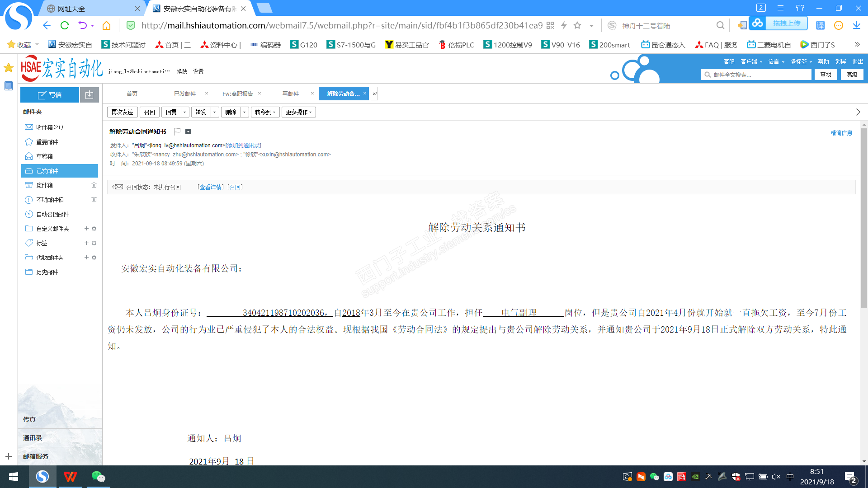Expand the dropdown arrow beside the subject flag
Screen dimensions: 868x488
coord(189,131)
